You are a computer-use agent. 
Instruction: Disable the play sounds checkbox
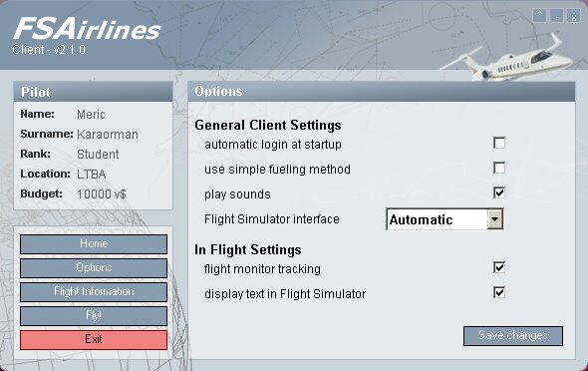pos(499,192)
